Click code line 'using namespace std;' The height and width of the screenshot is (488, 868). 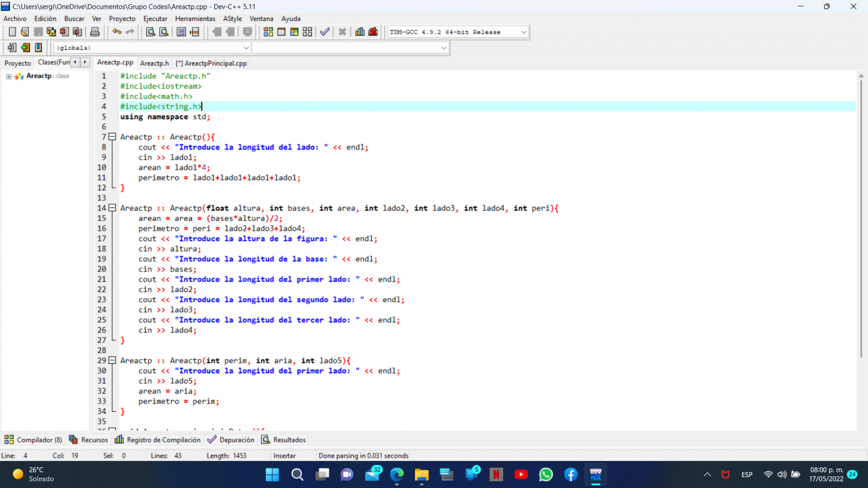click(165, 117)
